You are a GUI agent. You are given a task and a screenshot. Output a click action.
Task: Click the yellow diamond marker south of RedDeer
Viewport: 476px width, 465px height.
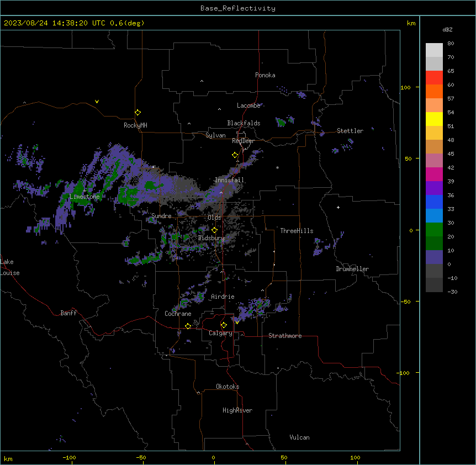pos(235,155)
